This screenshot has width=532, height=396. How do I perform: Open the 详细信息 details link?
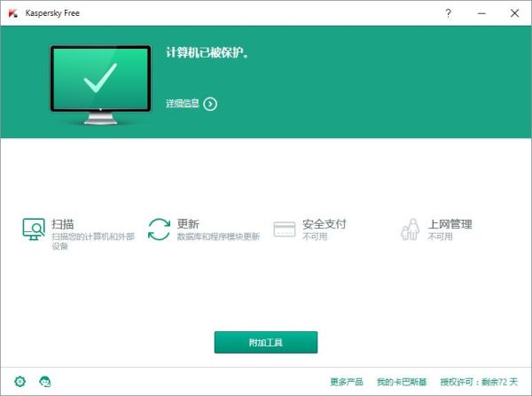point(183,104)
